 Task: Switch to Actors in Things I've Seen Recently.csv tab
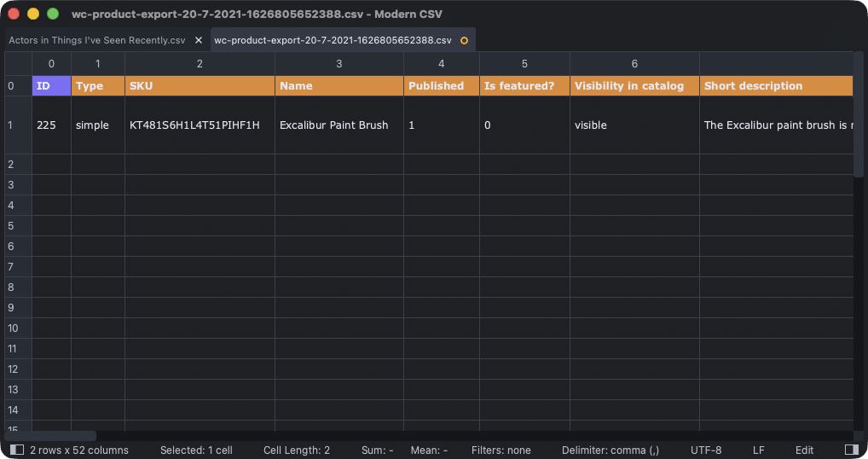pyautogui.click(x=97, y=40)
